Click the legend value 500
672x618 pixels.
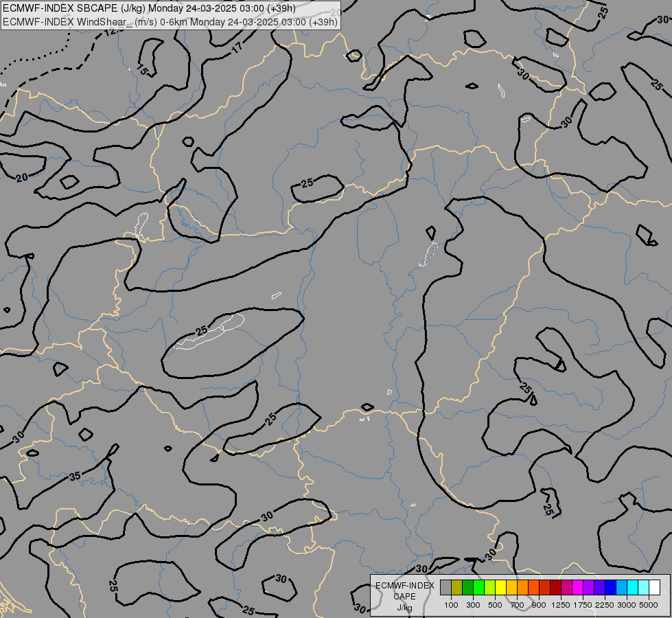pos(495,605)
